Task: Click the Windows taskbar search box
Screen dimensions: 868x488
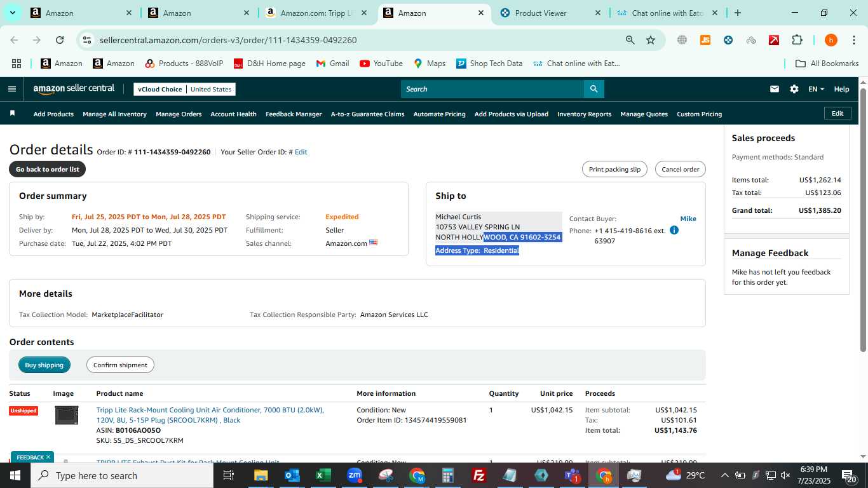Action: tap(122, 475)
